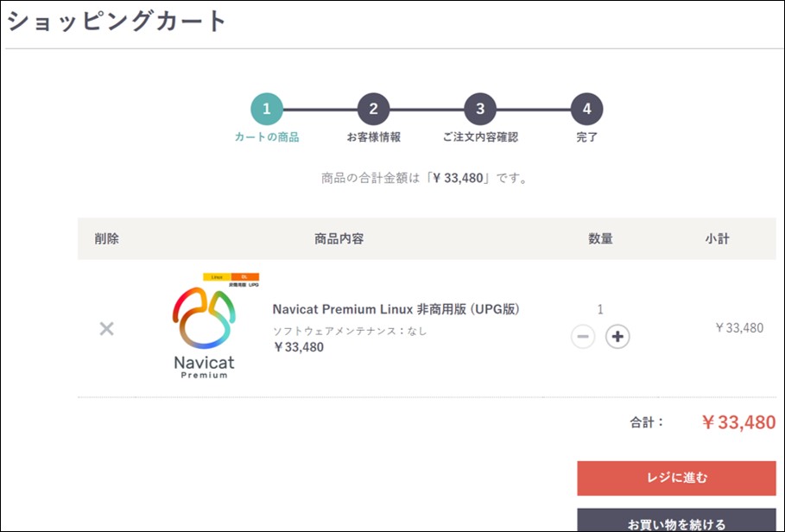Select step circle 2 お客様情報

(x=373, y=107)
